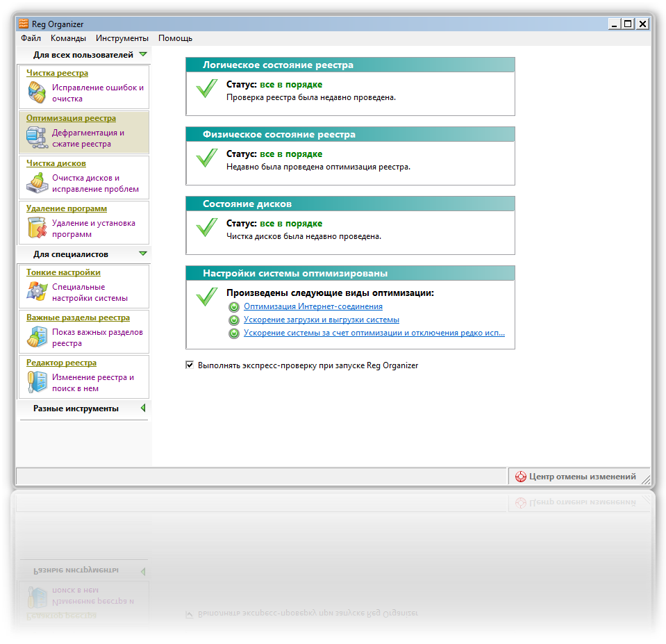The width and height of the screenshot is (666, 644).
Task: Click Удаление и установка программ text
Action: click(94, 229)
